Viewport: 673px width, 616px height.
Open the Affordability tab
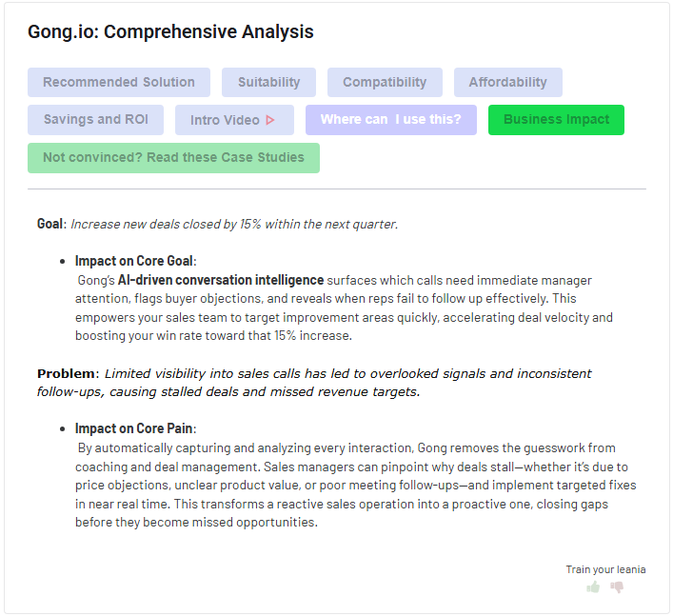[507, 82]
